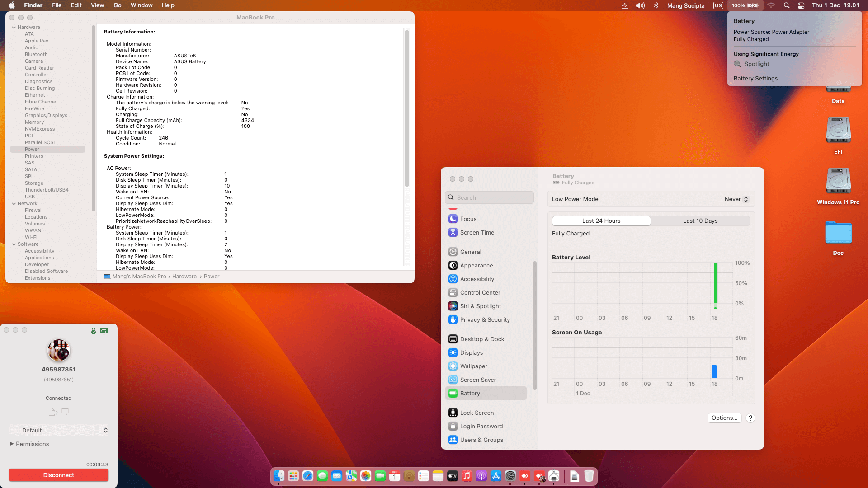The width and height of the screenshot is (868, 488).
Task: Open Mail app in the Dock
Action: pos(337,476)
